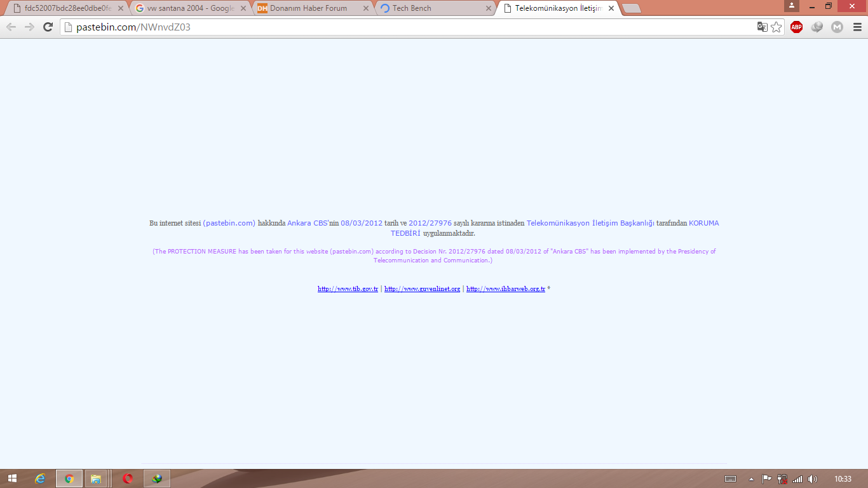868x488 pixels.
Task: Open a new tab with the new-tab button
Action: pyautogui.click(x=631, y=9)
